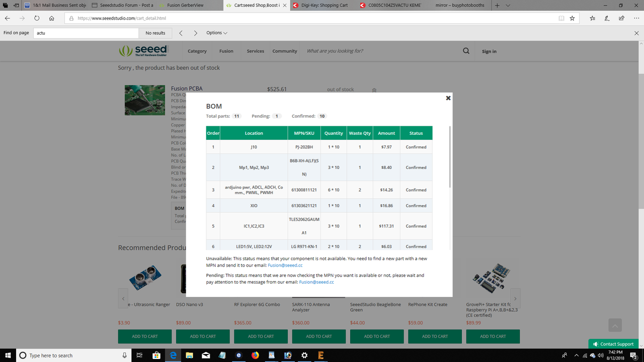Click the Share page icon
This screenshot has width=644, height=362.
coord(621,18)
